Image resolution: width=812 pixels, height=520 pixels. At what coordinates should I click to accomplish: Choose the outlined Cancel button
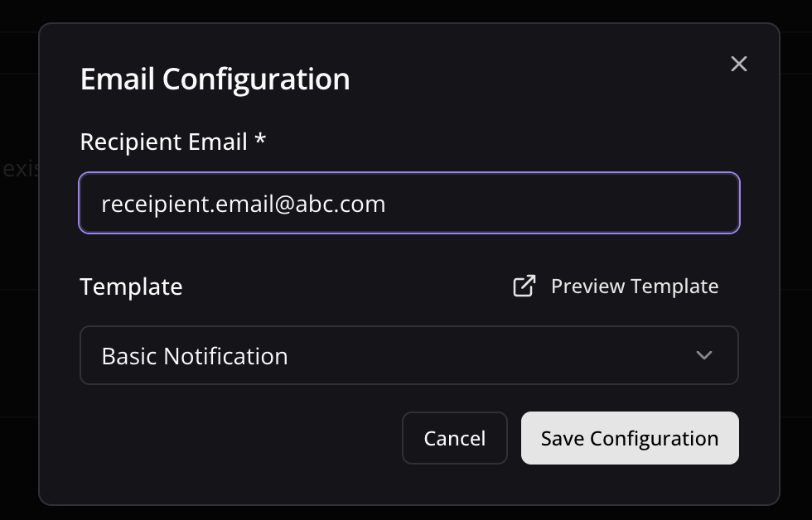pyautogui.click(x=455, y=438)
